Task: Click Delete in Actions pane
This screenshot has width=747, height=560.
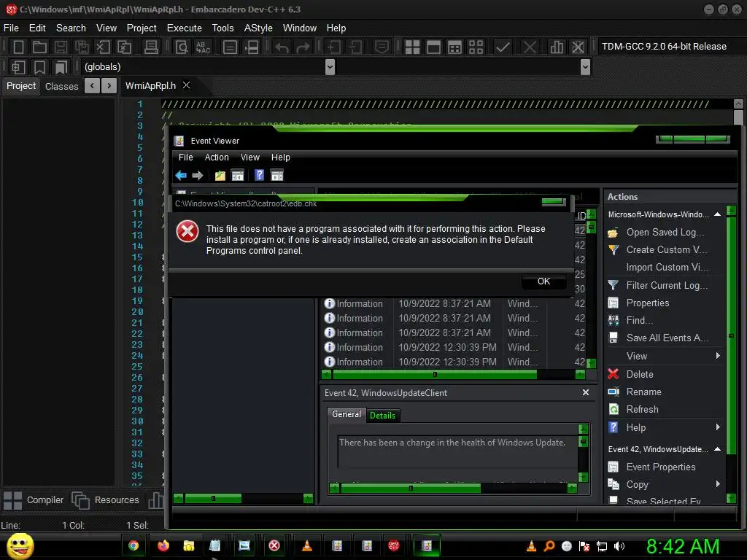Action: click(639, 374)
